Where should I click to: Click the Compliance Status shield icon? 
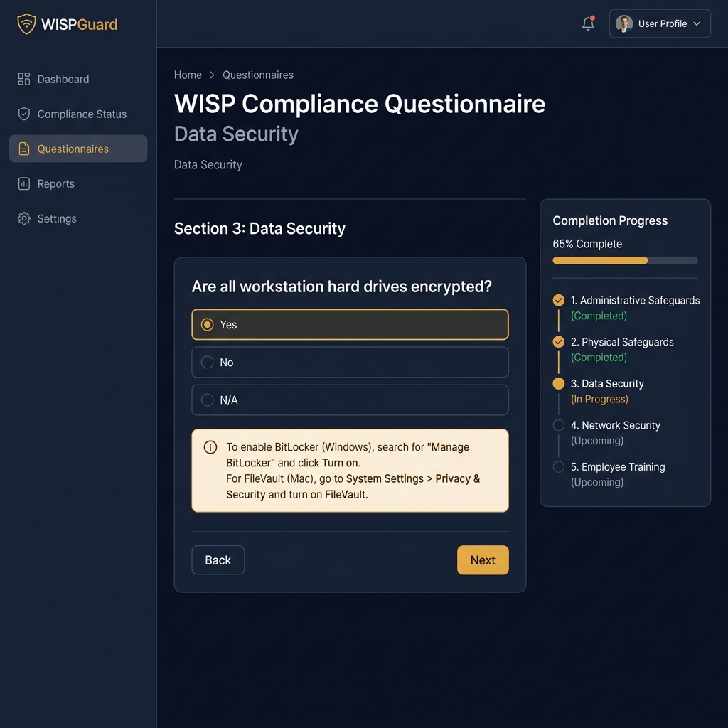tap(24, 114)
